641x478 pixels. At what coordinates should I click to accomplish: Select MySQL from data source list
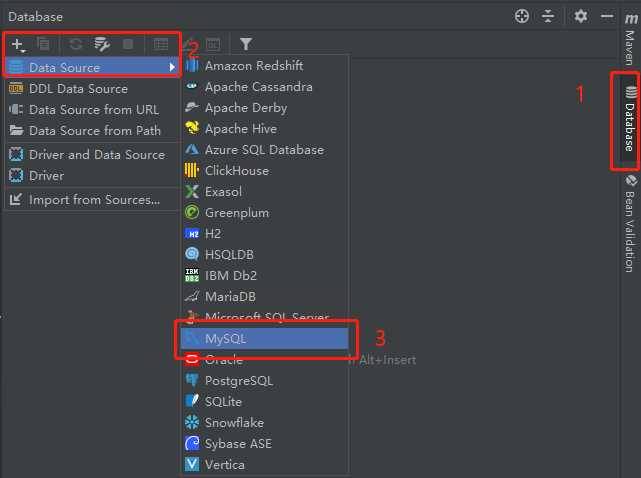tap(225, 339)
